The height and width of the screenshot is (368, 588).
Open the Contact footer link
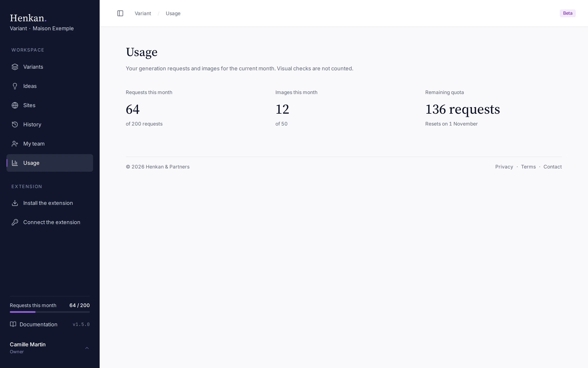coord(552,167)
